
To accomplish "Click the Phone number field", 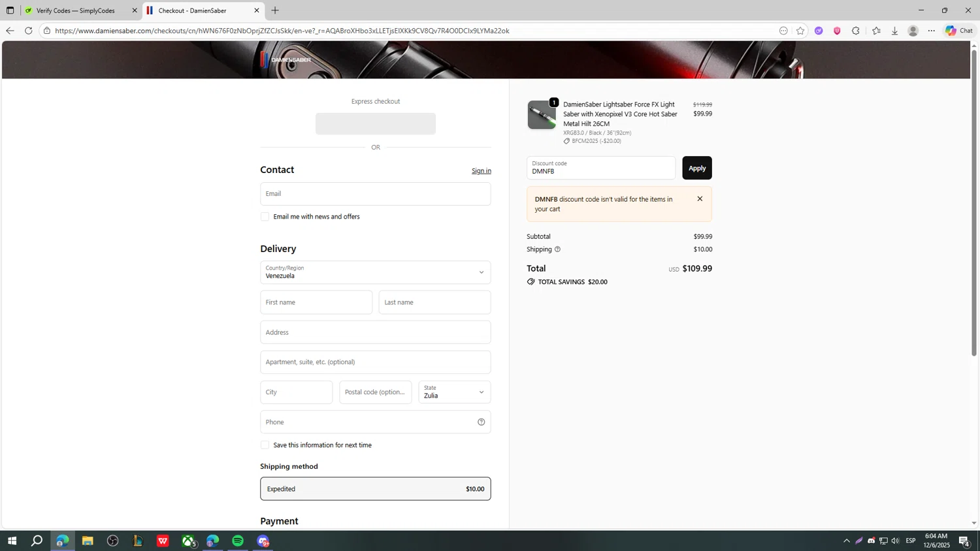I will pyautogui.click(x=376, y=422).
